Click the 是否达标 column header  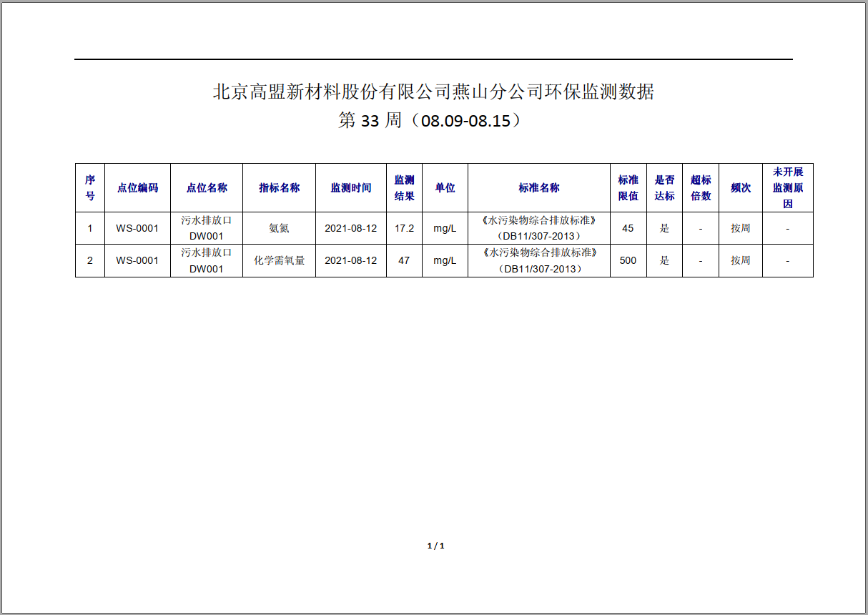(x=664, y=187)
